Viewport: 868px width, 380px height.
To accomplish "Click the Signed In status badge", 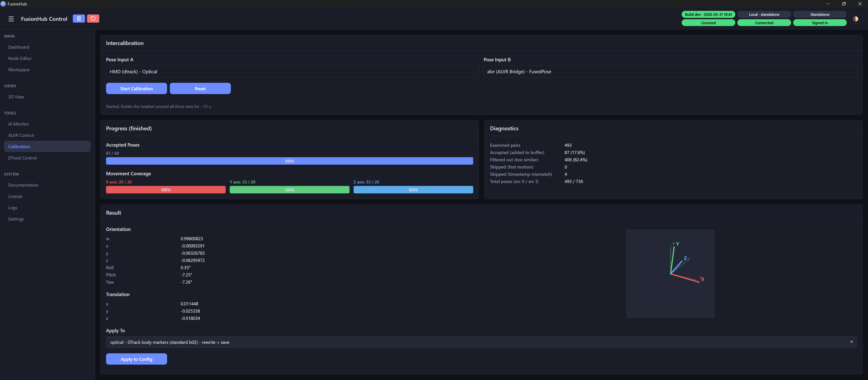I will tap(820, 23).
